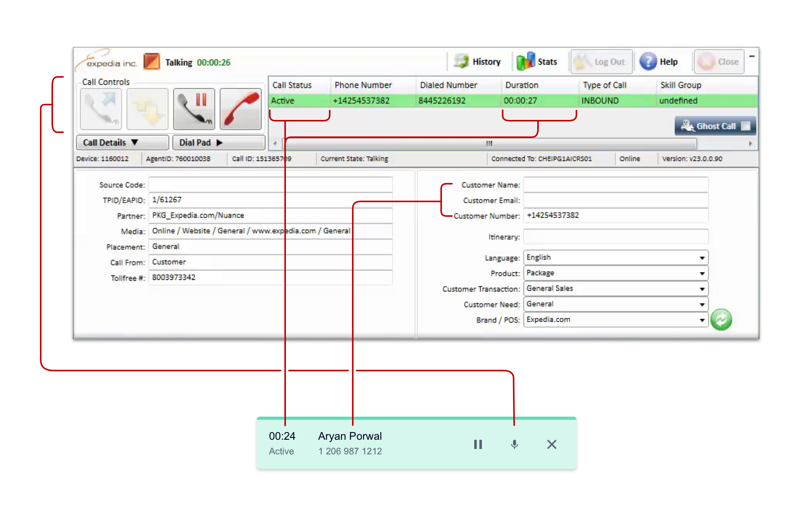Click the Customer Email field
The image size is (807, 532).
tap(616, 200)
